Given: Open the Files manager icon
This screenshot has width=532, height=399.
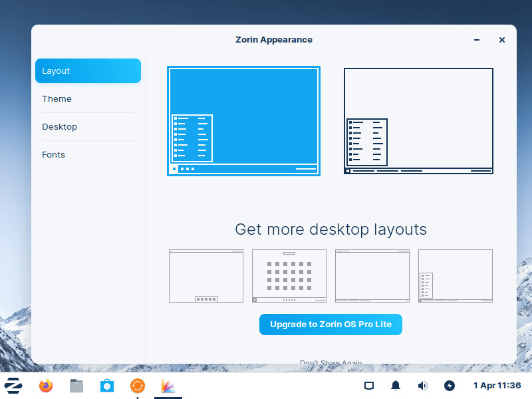Looking at the screenshot, I should click(76, 386).
